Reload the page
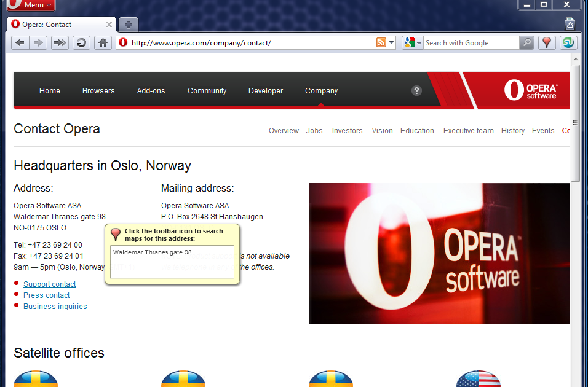The image size is (588, 387). (81, 43)
